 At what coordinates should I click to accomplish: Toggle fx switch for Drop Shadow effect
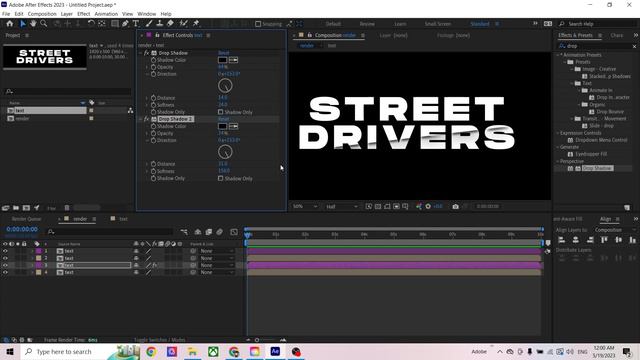point(147,53)
